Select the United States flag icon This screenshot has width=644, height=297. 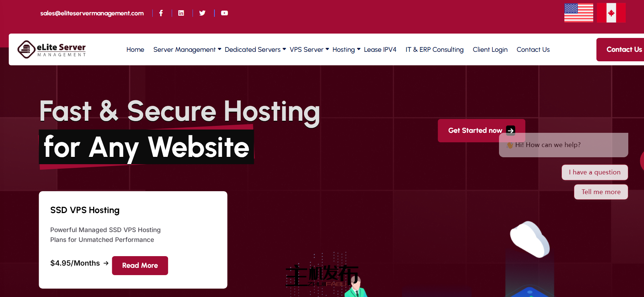(x=579, y=13)
